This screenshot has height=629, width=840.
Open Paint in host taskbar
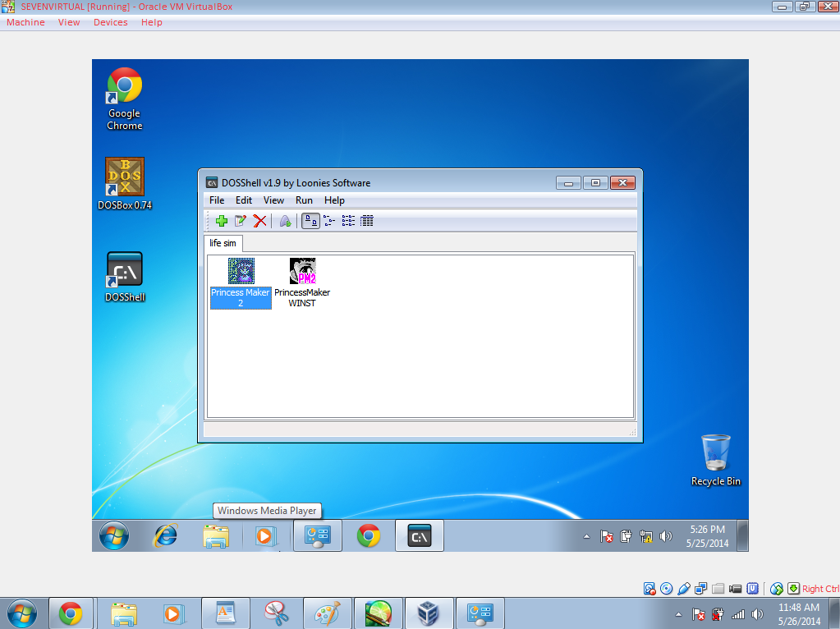pos(328,613)
